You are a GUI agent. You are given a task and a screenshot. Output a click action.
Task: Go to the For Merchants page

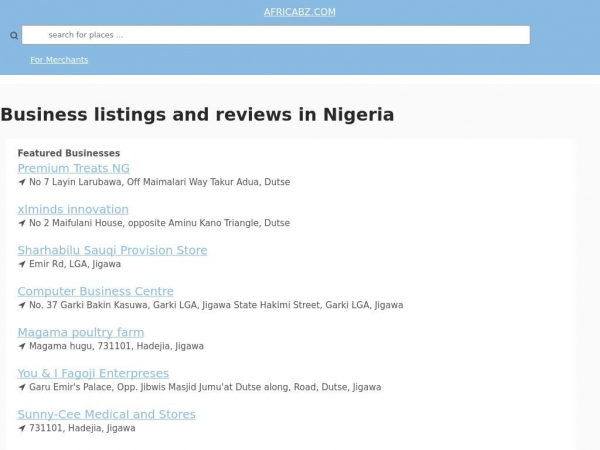(x=59, y=60)
